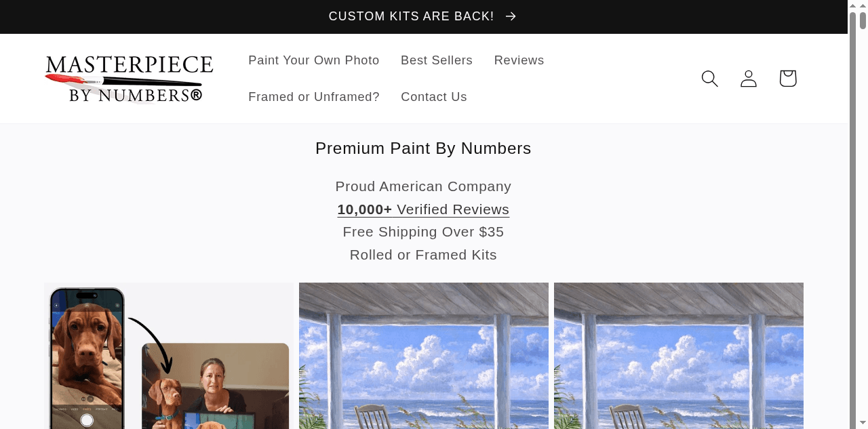Open the middle beach porch painting thumbnail
Viewport: 868px width, 429px height.
coord(424,356)
